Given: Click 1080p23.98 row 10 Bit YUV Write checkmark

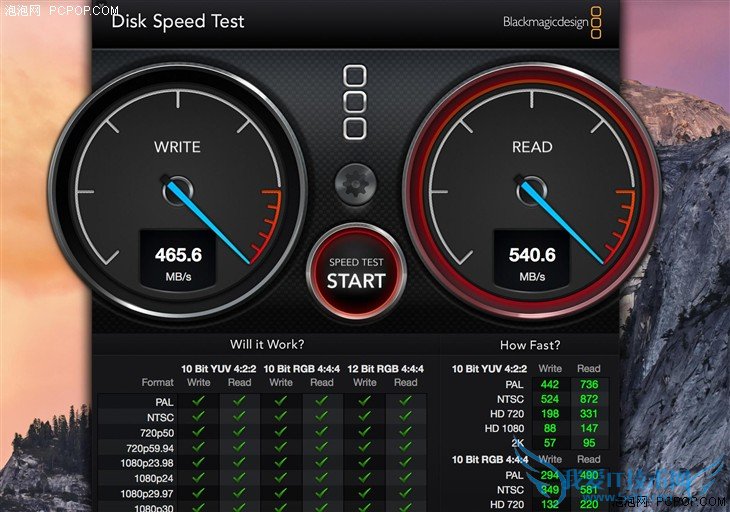Looking at the screenshot, I should (x=199, y=462).
